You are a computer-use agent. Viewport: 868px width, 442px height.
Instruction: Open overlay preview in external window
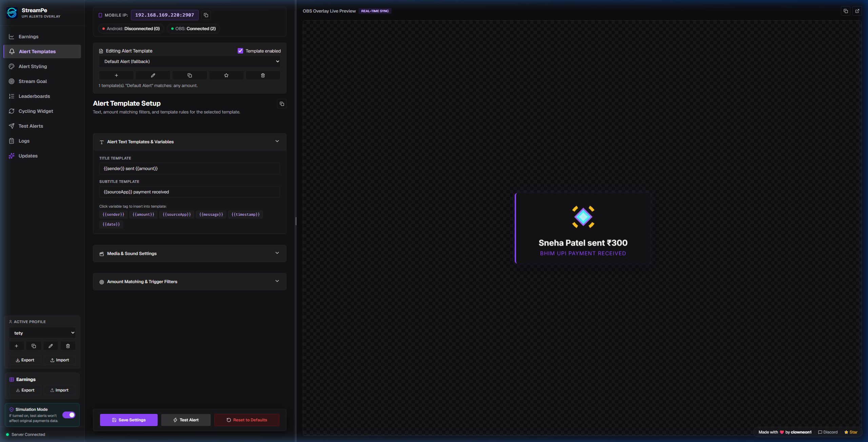pos(857,11)
